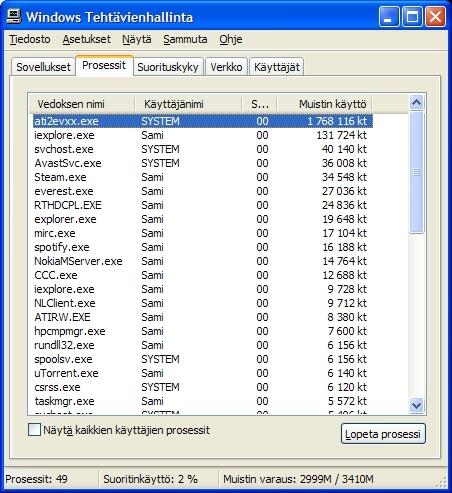Select the Steam.exe process
The width and height of the screenshot is (452, 493).
coord(203,177)
